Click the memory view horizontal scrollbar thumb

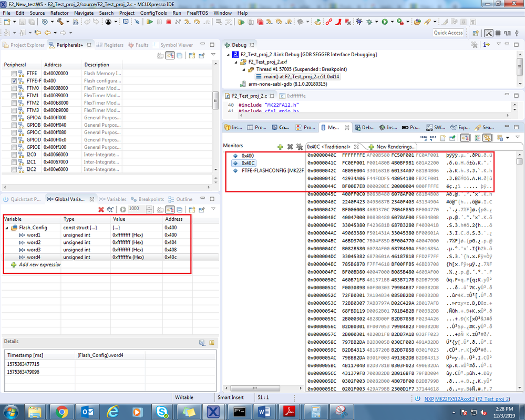point(255,388)
